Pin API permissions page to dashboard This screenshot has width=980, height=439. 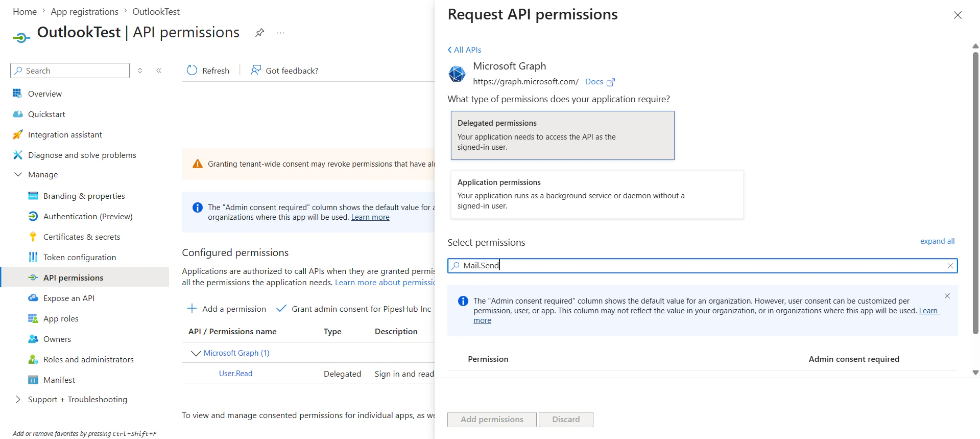coord(260,32)
